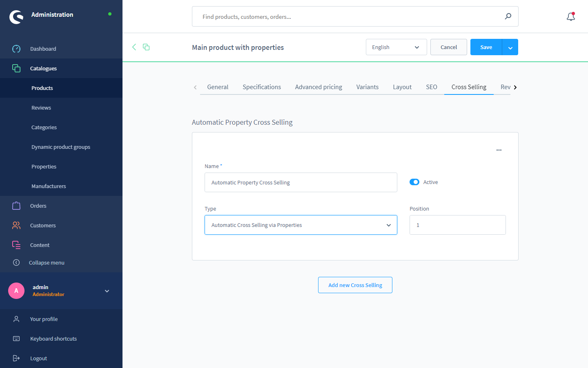Open notifications bell icon
The height and width of the screenshot is (368, 588).
(x=571, y=17)
